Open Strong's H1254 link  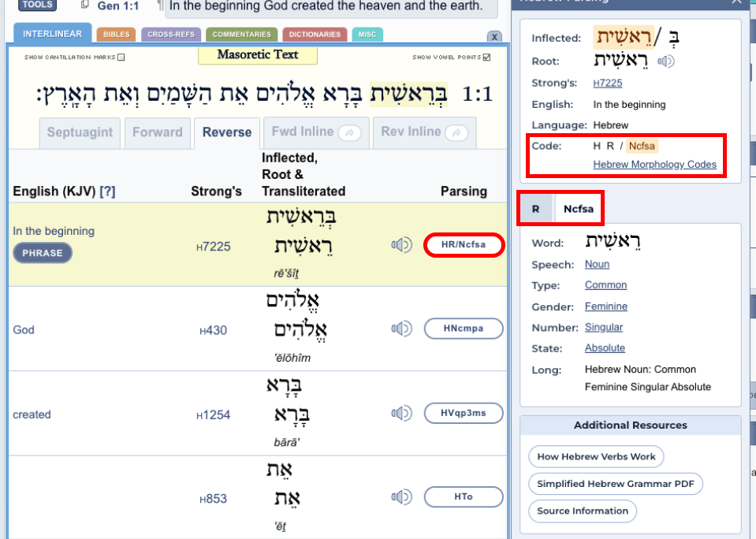[213, 415]
